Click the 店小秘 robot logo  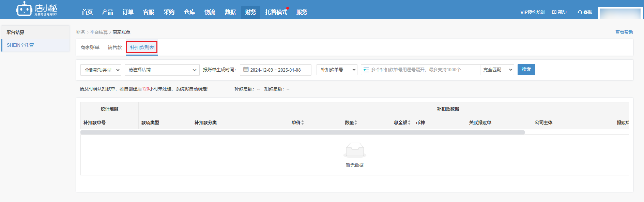point(37,9)
